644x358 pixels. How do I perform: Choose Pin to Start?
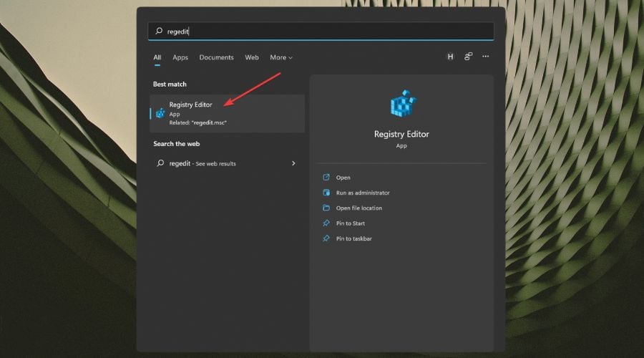point(351,223)
